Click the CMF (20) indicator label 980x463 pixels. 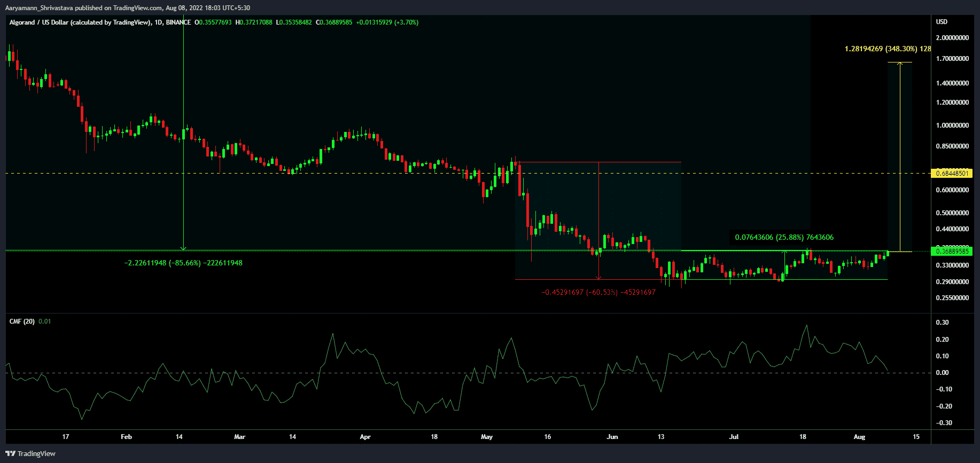[22, 321]
